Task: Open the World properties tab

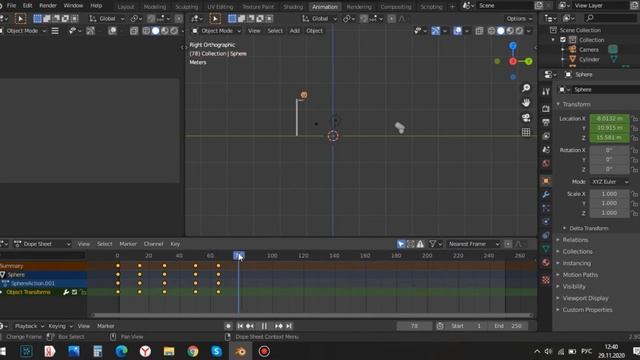Action: (x=546, y=164)
